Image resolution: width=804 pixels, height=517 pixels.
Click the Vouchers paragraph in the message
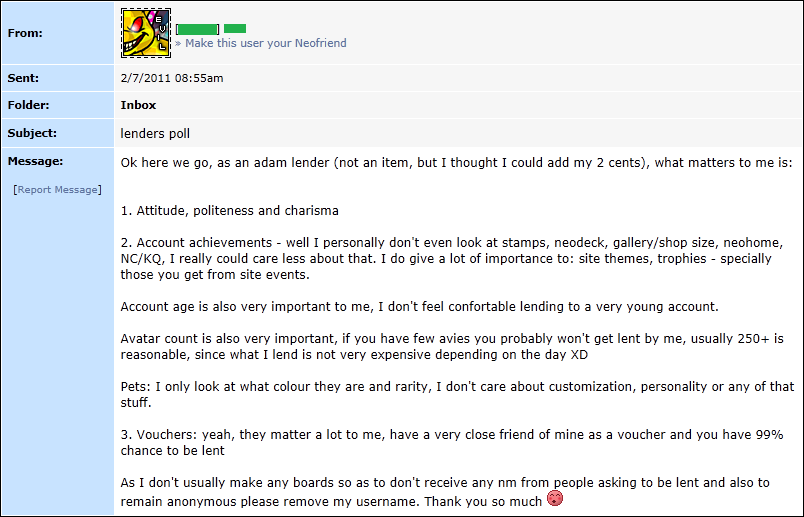(452, 443)
